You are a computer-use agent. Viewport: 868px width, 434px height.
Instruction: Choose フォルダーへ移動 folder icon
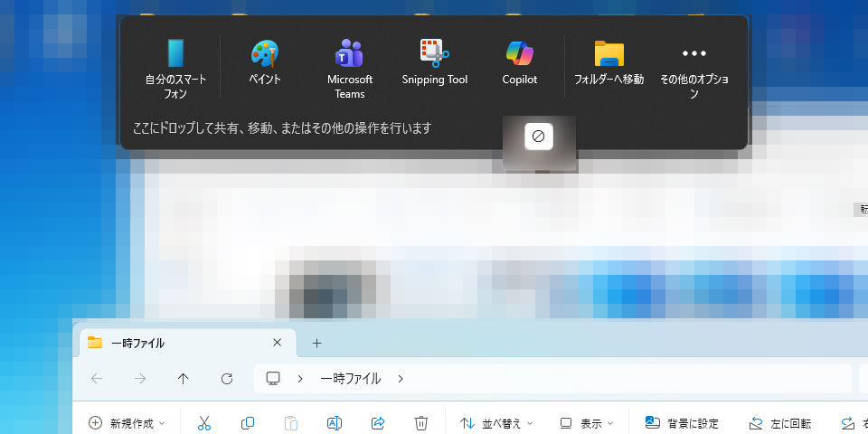coord(609,61)
